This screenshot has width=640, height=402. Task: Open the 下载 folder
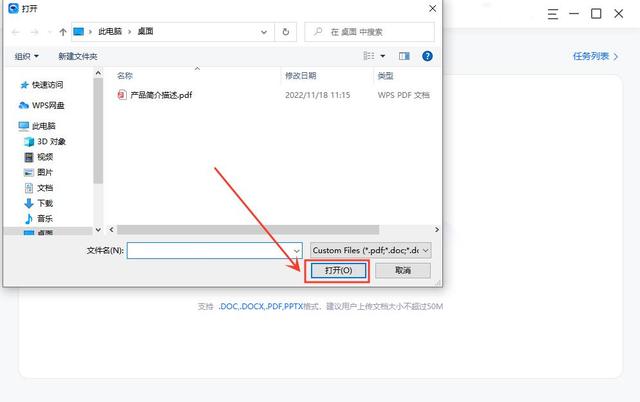[x=39, y=203]
